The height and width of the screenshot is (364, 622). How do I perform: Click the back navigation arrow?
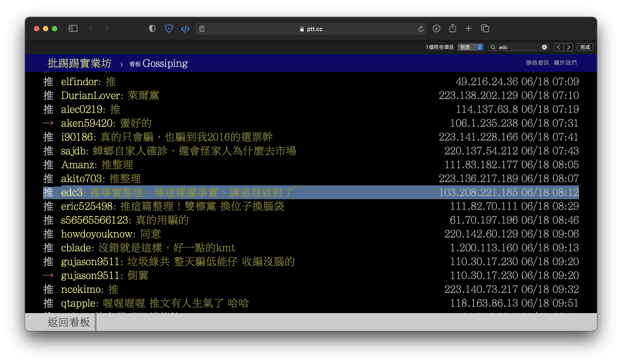[91, 29]
